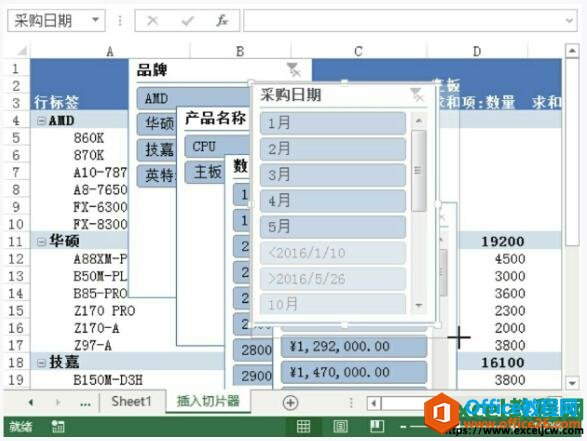Clear filter on 品牌 slicer
Viewport: 587px width, 441px height.
point(294,70)
